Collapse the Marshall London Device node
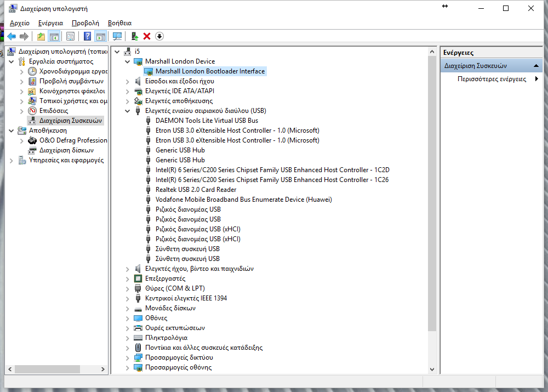This screenshot has width=548, height=392. click(128, 61)
